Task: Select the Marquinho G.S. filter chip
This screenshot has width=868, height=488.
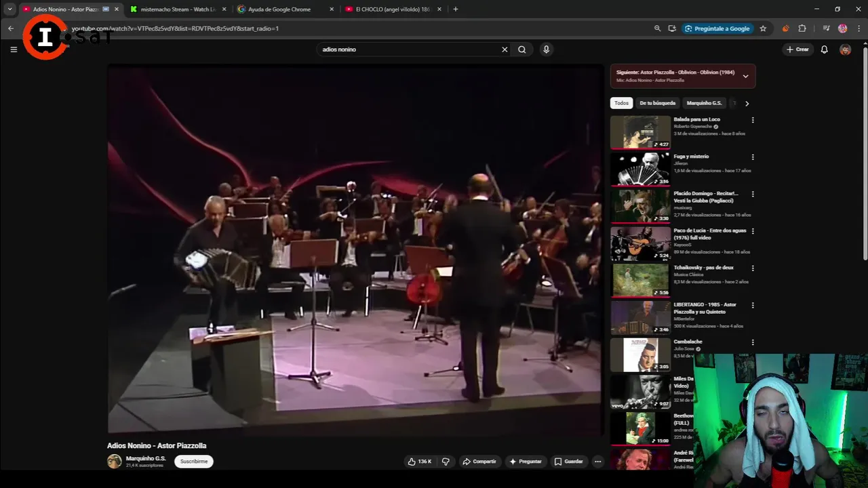Action: coord(704,103)
